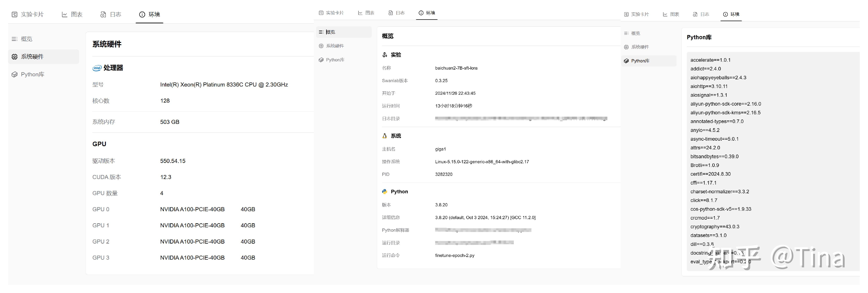Click log icon of left 日志 tab

[x=103, y=14]
